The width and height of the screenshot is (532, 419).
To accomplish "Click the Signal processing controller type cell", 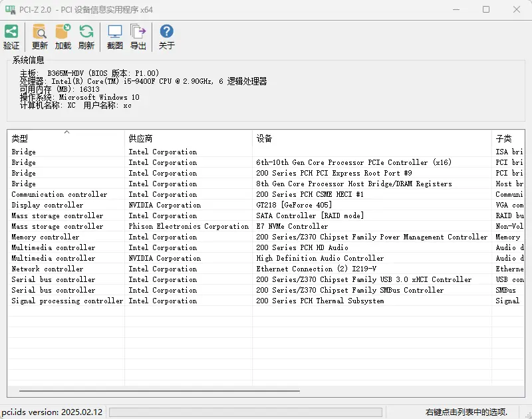I will (x=67, y=301).
